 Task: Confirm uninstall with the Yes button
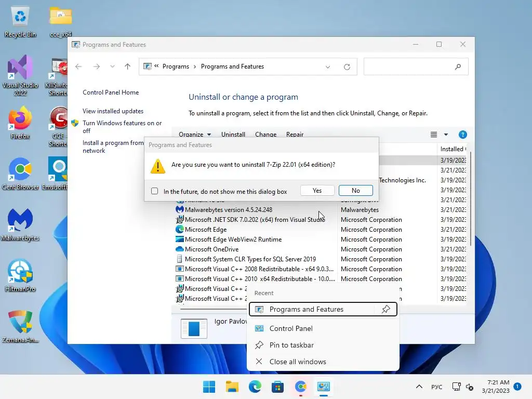click(317, 190)
